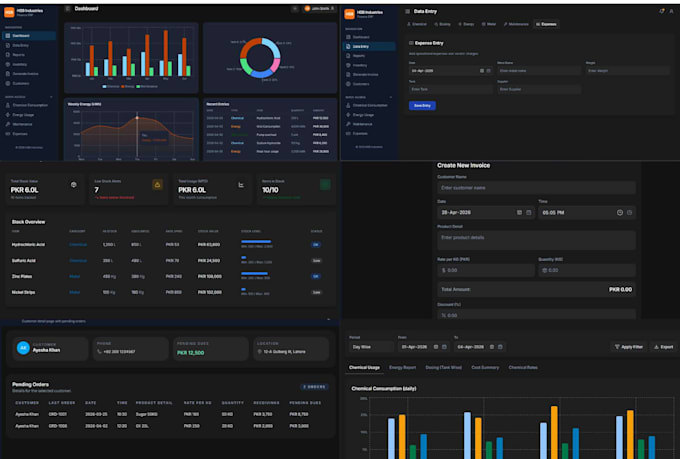Click the Ayesha Khan customer avatar
Viewport: 680px width, 459px height.
pyautogui.click(x=23, y=348)
